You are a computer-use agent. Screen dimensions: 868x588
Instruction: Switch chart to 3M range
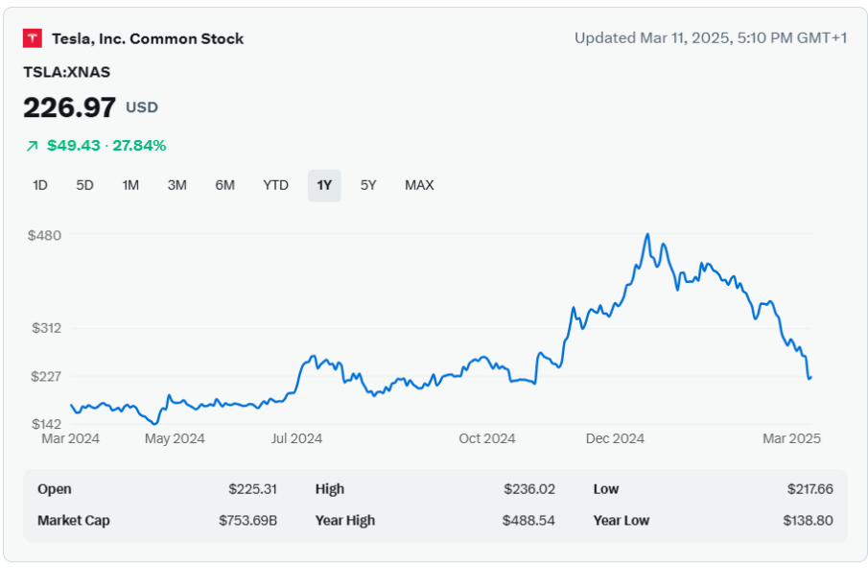click(x=177, y=185)
